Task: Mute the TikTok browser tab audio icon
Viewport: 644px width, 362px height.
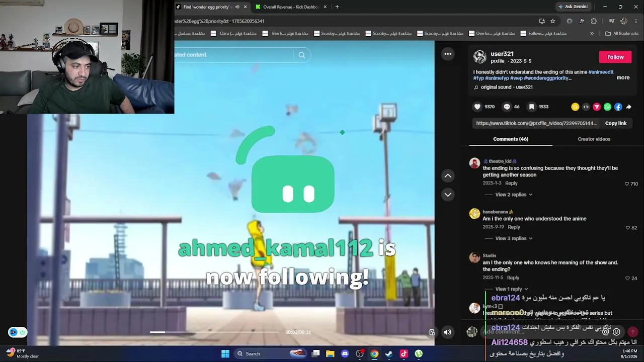Action: [x=237, y=7]
